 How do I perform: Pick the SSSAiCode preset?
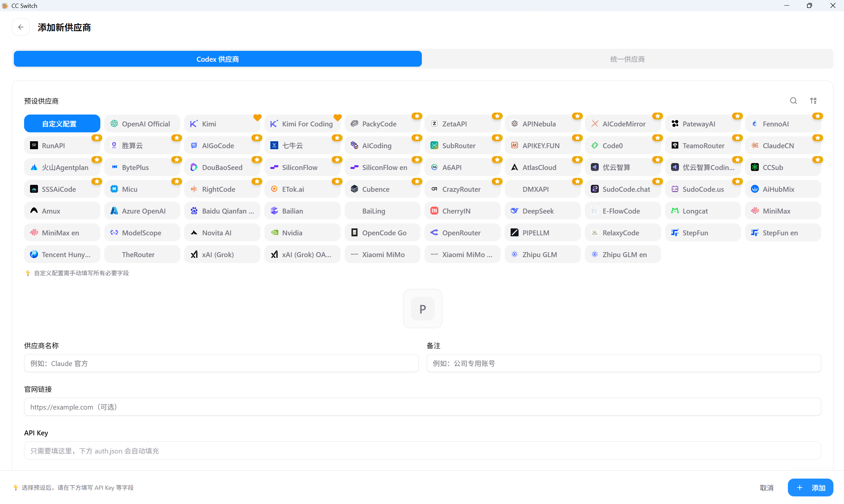(x=62, y=189)
